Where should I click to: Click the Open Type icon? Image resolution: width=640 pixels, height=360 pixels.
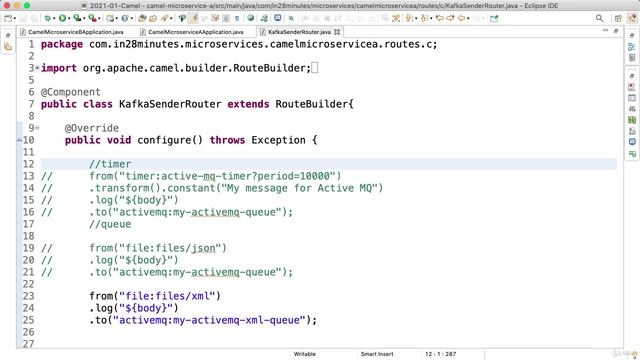(142, 18)
